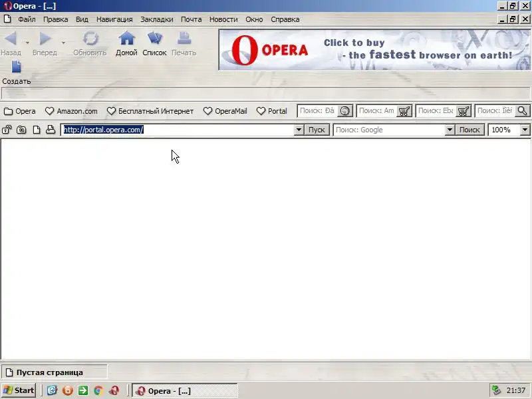
Task: Open the Amazon.com bookmark
Action: (x=71, y=111)
